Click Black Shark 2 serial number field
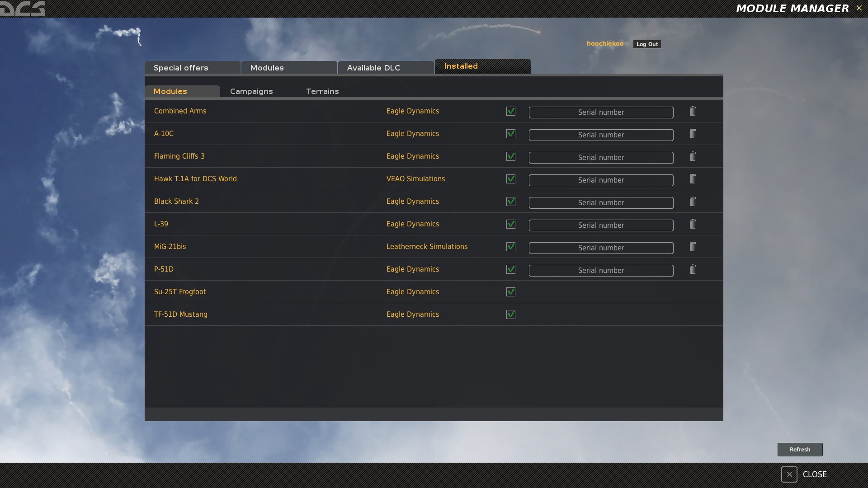Viewport: 868px width, 488px height. [x=601, y=203]
